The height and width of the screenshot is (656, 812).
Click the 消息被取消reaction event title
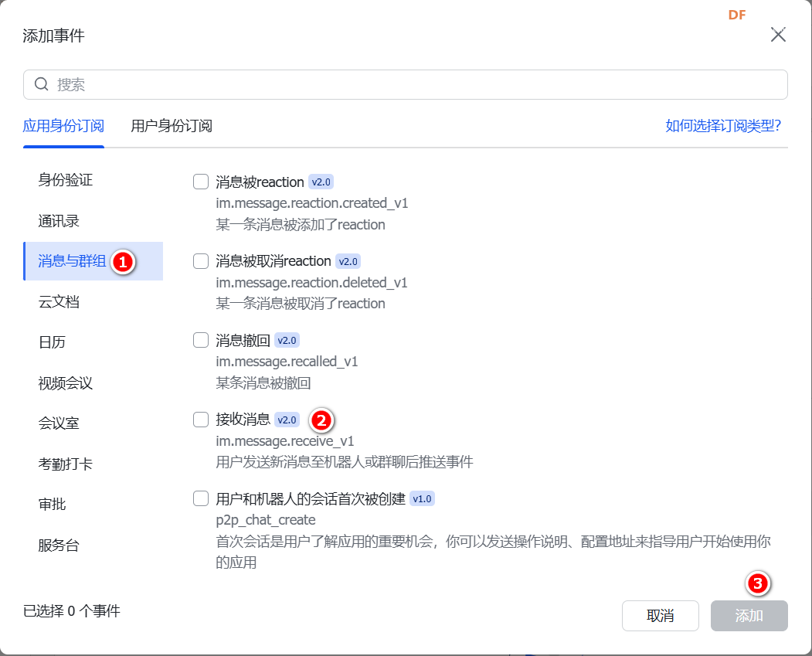pos(273,261)
